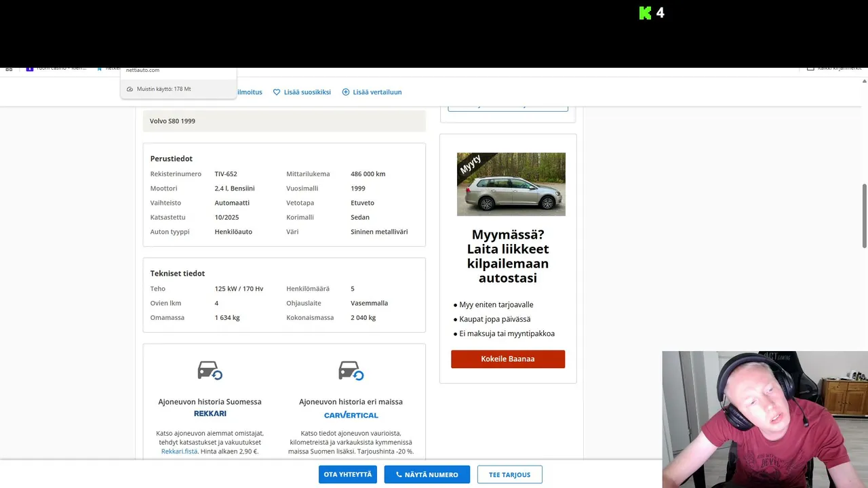
Task: Select the mileage 486 000 km
Action: 368,174
